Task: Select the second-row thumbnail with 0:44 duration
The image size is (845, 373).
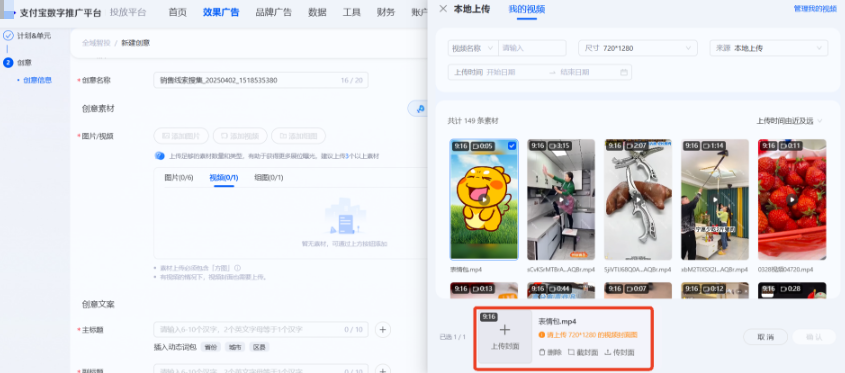Action: pyautogui.click(x=561, y=290)
